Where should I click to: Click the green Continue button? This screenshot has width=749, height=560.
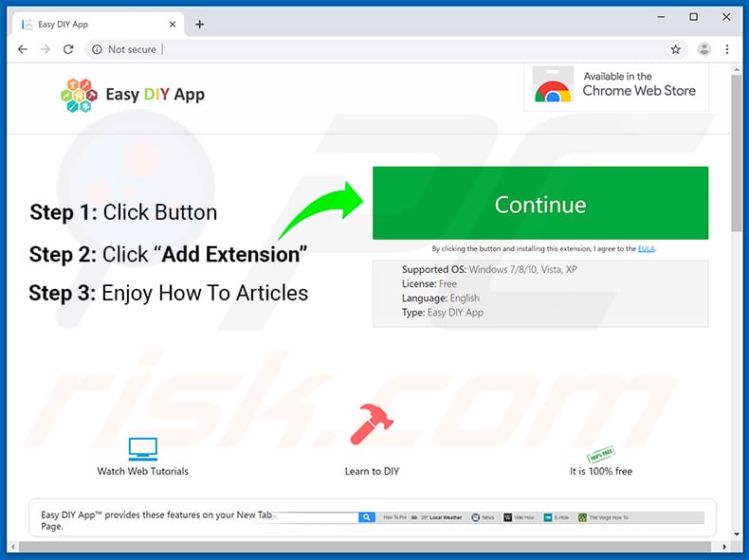pos(540,203)
